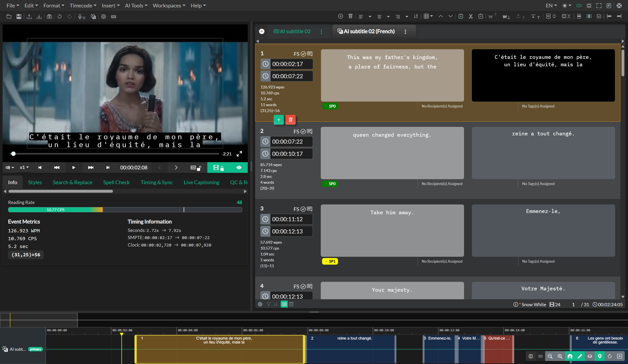Open the microphone transcription tool icon
This screenshot has height=364, width=628.
(82, 16)
